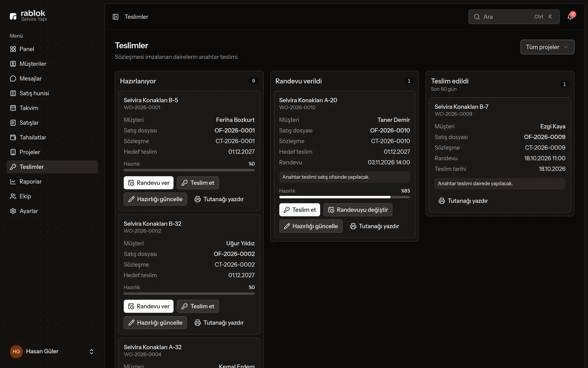This screenshot has width=588, height=368.
Task: Click the Hazırlanıyor count badge 9
Action: (253, 81)
